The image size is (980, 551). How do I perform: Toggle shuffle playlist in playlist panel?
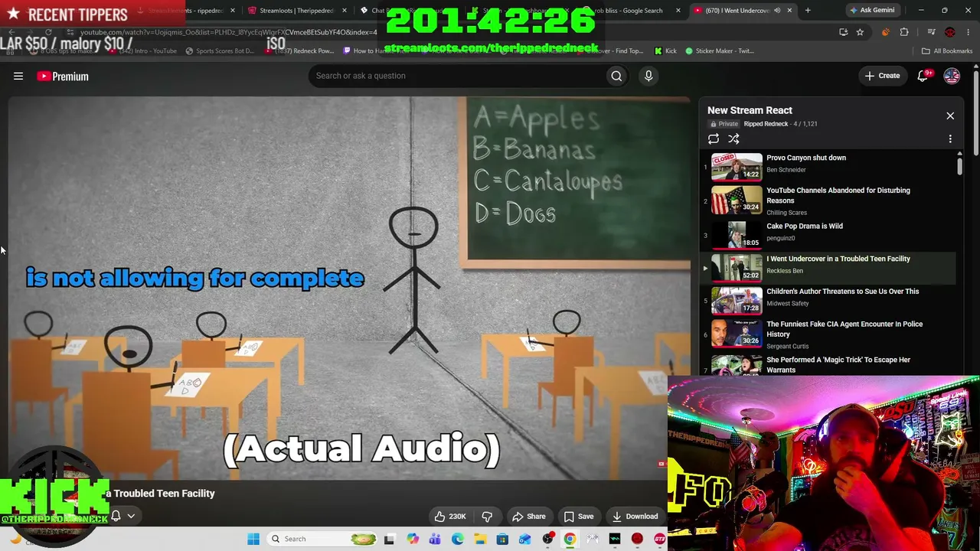[733, 139]
